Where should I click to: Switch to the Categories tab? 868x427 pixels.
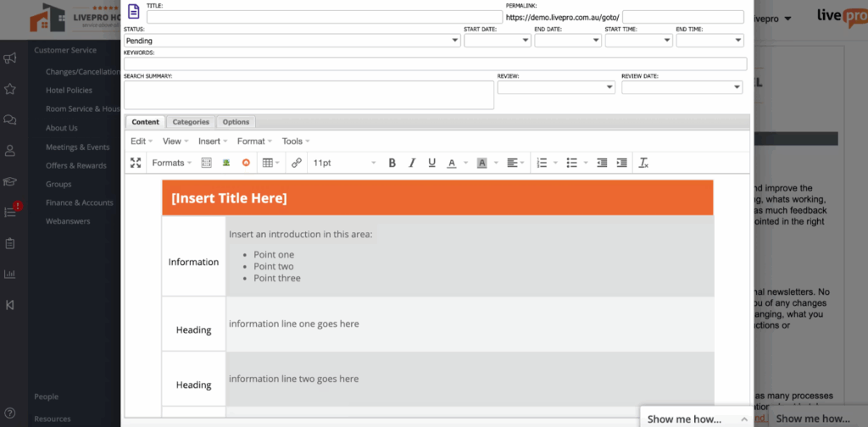[x=191, y=122]
